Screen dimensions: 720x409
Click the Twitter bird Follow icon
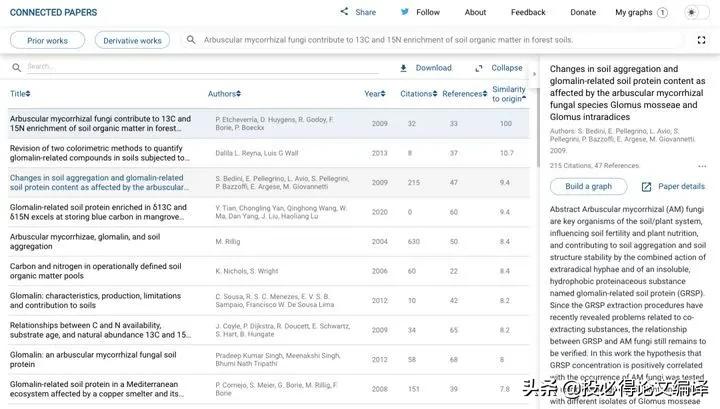405,12
